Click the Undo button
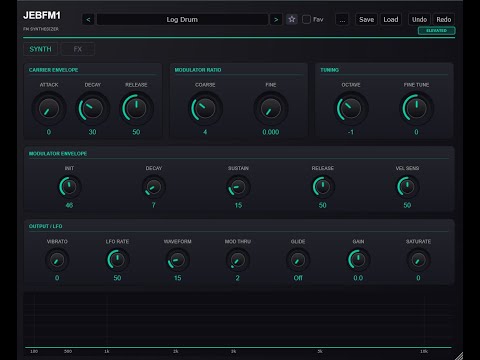This screenshot has height=360, width=480. (x=419, y=20)
